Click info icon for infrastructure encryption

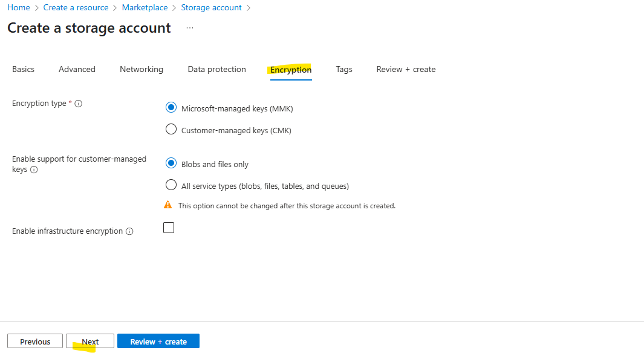click(129, 231)
